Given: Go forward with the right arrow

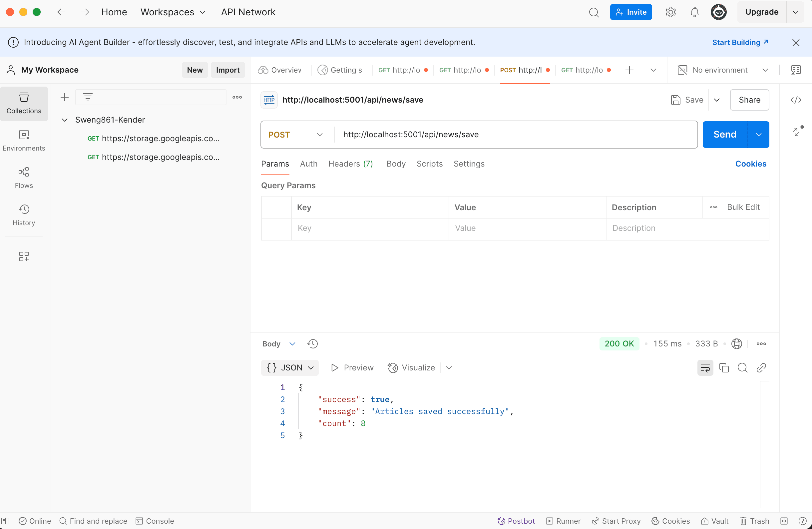Looking at the screenshot, I should pyautogui.click(x=85, y=12).
